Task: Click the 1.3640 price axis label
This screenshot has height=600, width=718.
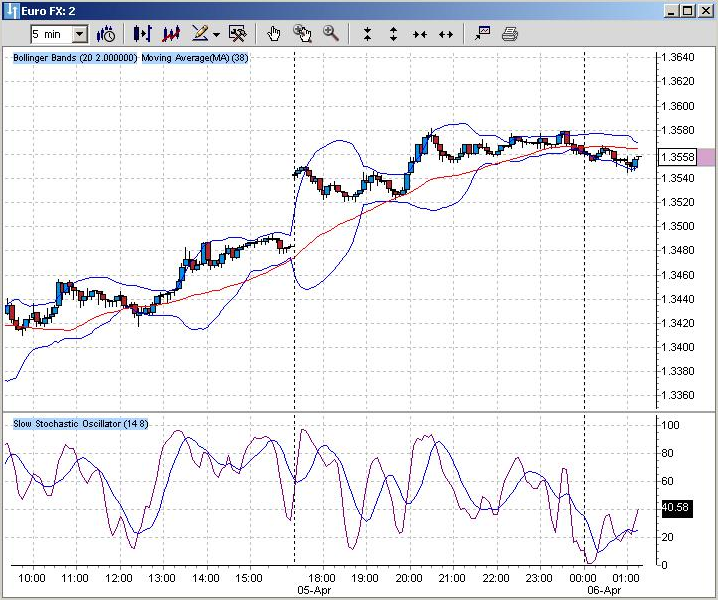Action: coord(679,57)
